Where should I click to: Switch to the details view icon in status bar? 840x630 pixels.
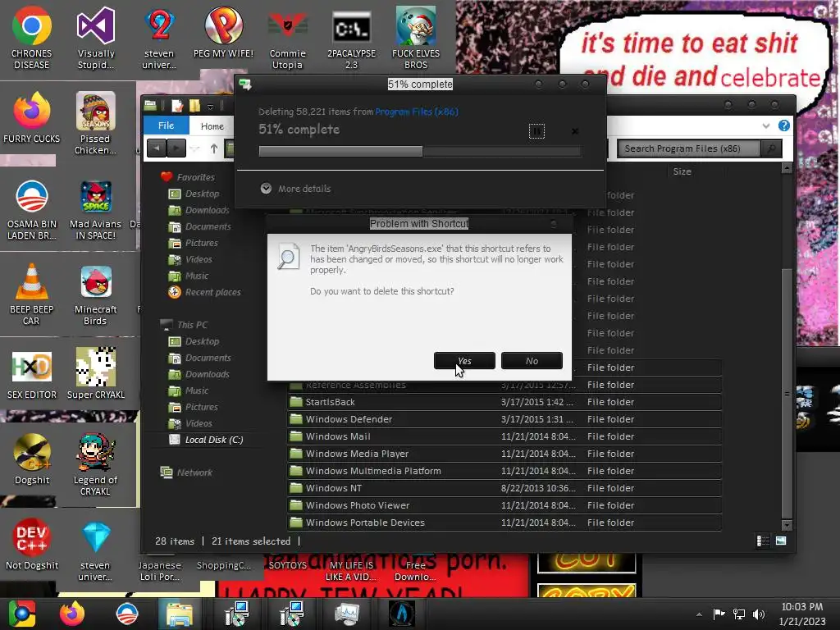(762, 541)
